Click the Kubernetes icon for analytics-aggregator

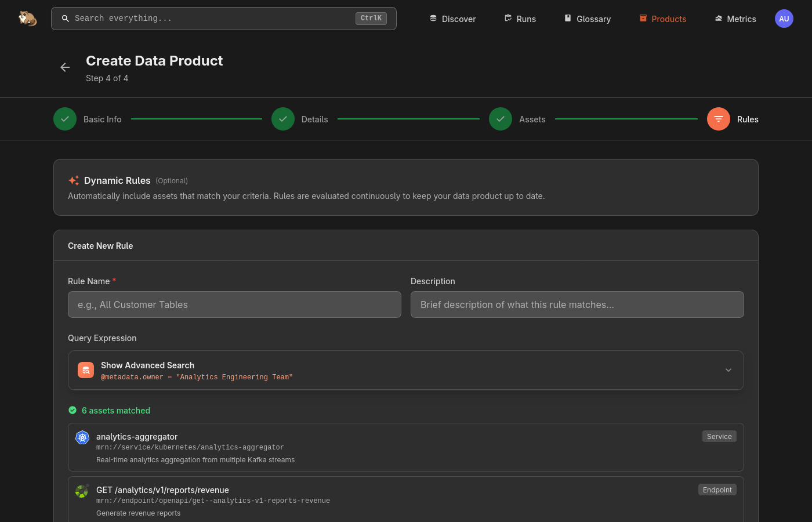click(x=82, y=437)
